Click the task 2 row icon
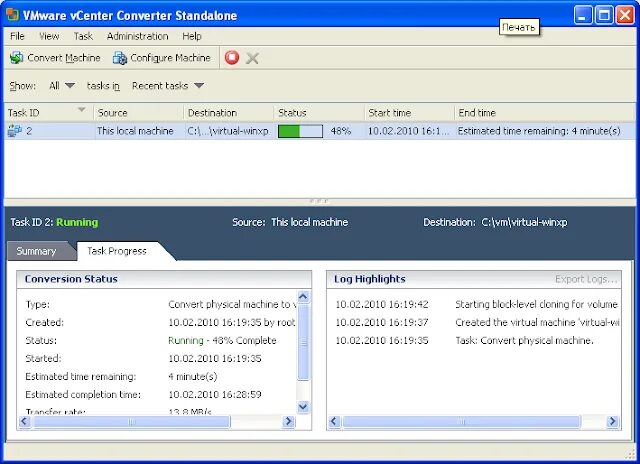 [15, 131]
